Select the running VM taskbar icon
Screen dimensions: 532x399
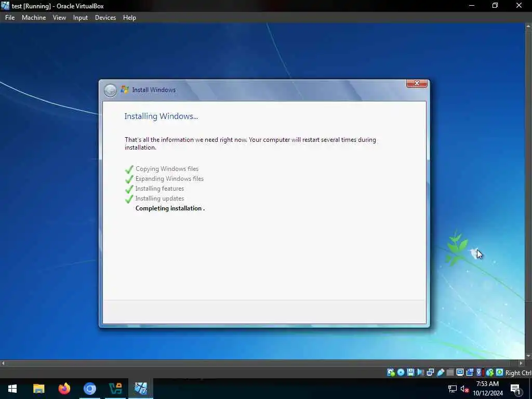[140, 389]
